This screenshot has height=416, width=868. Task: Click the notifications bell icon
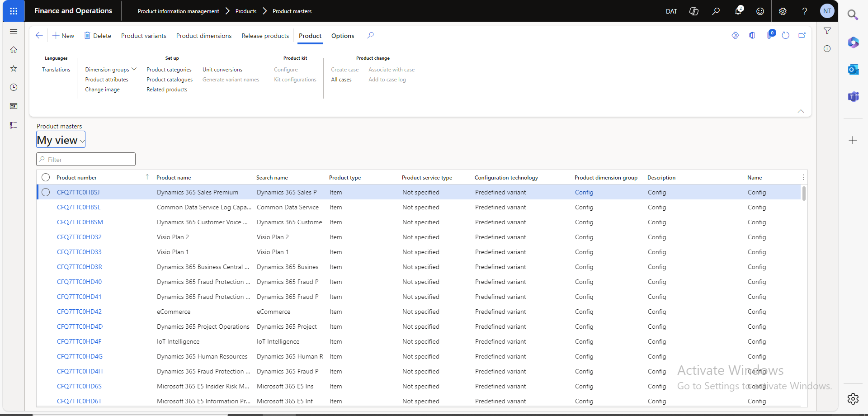[738, 11]
